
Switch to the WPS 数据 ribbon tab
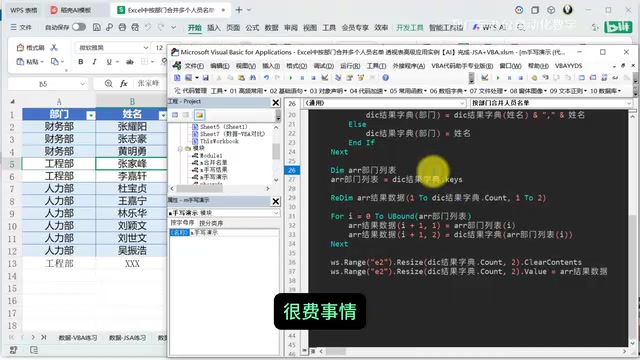click(x=271, y=27)
